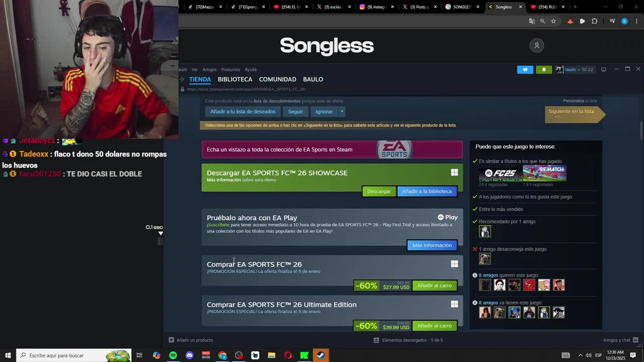Open system volume icon in tray
This screenshot has height=362, width=644.
pos(589,355)
